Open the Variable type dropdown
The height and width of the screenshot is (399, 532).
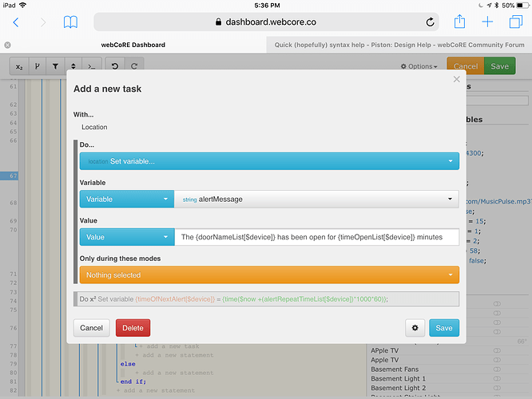(x=127, y=199)
